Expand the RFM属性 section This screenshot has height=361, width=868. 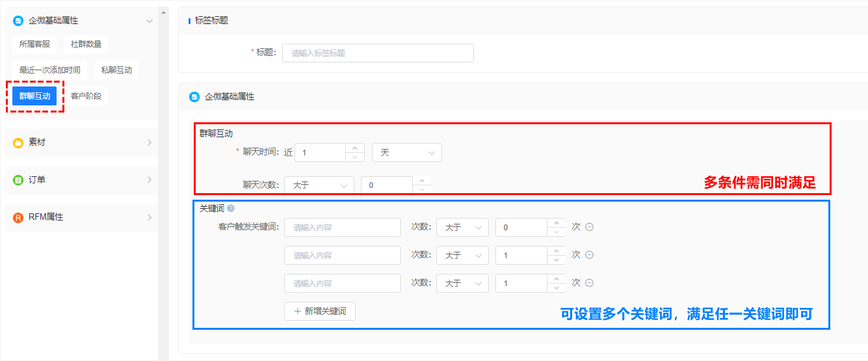pos(150,217)
